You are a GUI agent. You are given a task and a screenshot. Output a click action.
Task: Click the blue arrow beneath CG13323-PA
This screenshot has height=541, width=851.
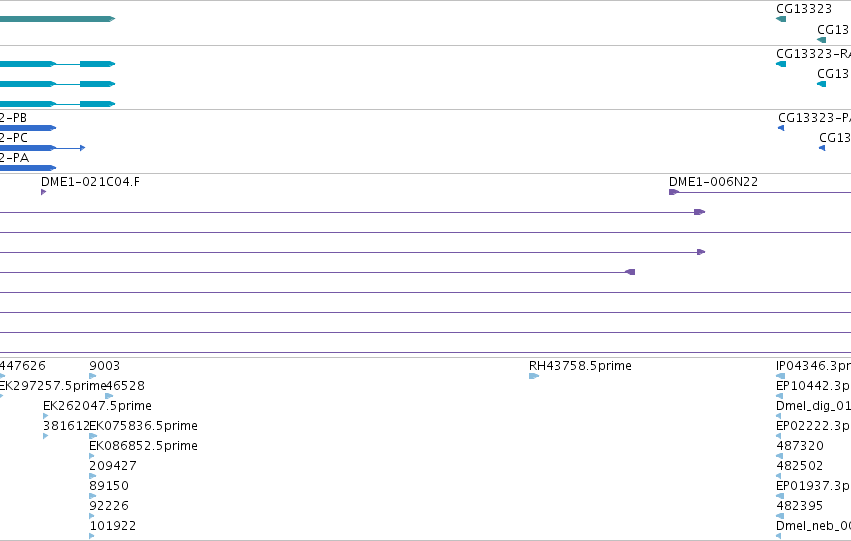pyautogui.click(x=781, y=128)
